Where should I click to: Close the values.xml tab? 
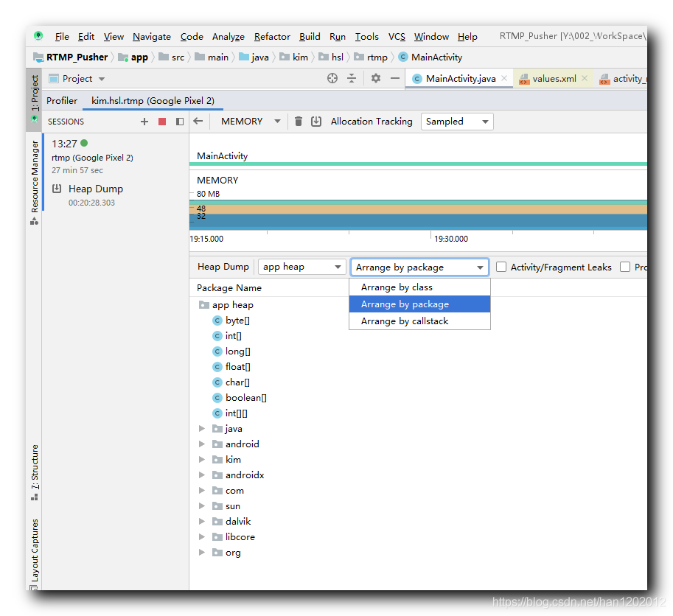(x=584, y=79)
